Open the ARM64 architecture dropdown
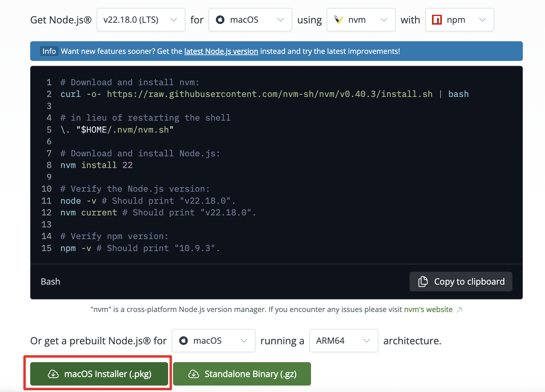 pos(344,341)
